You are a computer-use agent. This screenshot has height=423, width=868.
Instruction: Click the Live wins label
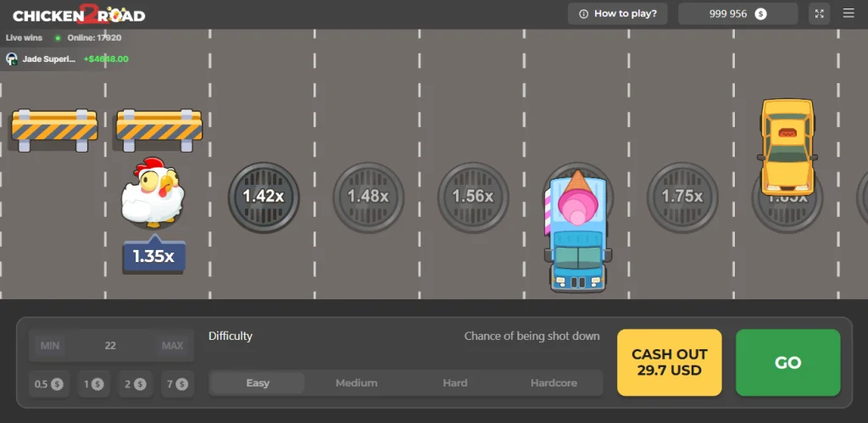24,38
